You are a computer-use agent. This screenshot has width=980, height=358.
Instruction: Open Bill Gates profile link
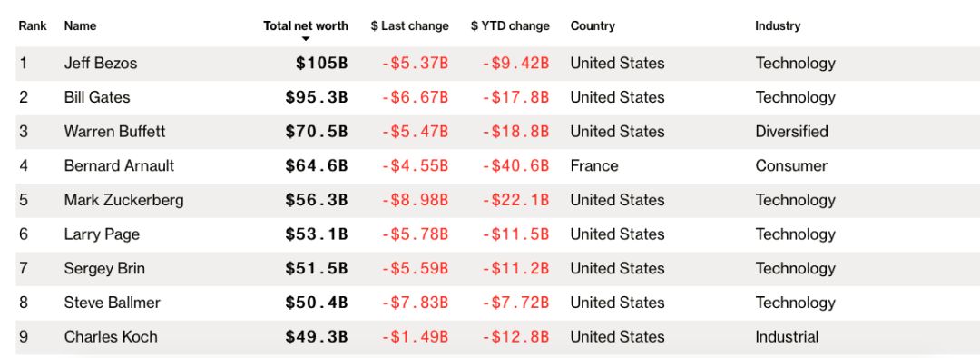point(97,97)
